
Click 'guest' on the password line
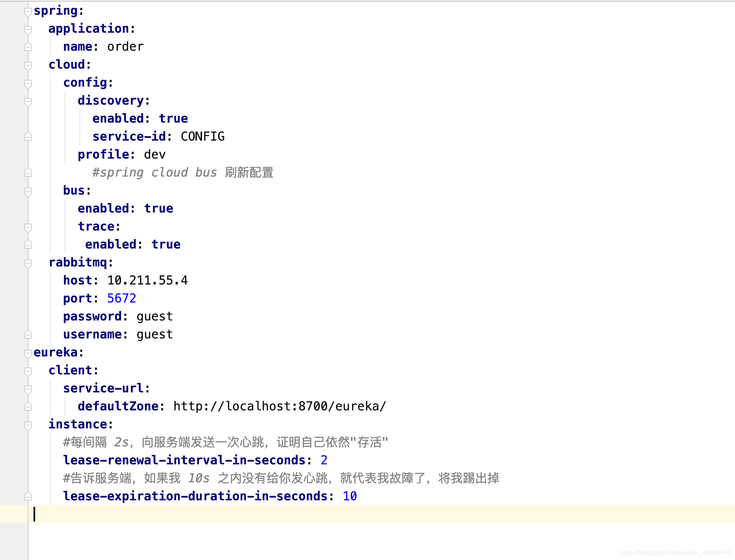tap(155, 316)
